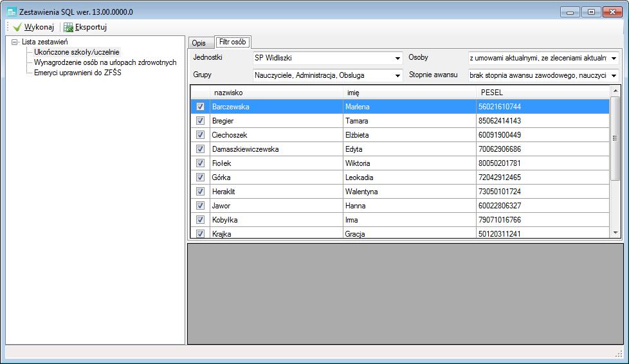The image size is (629, 364).
Task: Uncheck the Kobyłka row checkbox
Action: 200,219
